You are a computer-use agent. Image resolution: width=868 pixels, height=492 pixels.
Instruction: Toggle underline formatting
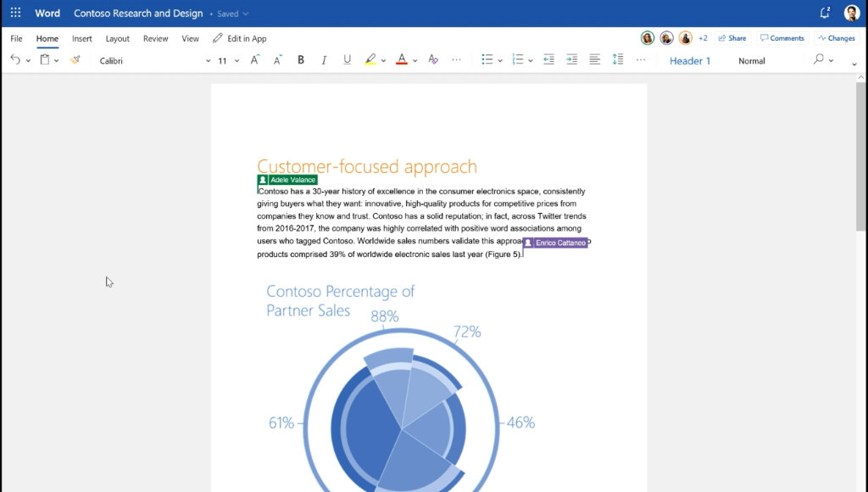(347, 60)
